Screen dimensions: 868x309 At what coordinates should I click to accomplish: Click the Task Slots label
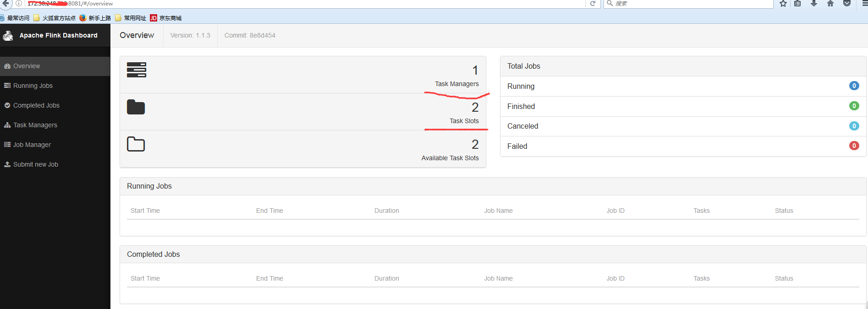[x=464, y=121]
